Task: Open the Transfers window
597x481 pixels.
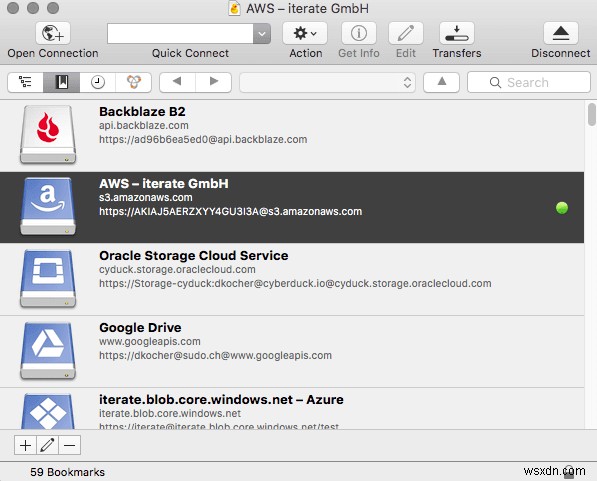Action: pyautogui.click(x=457, y=33)
